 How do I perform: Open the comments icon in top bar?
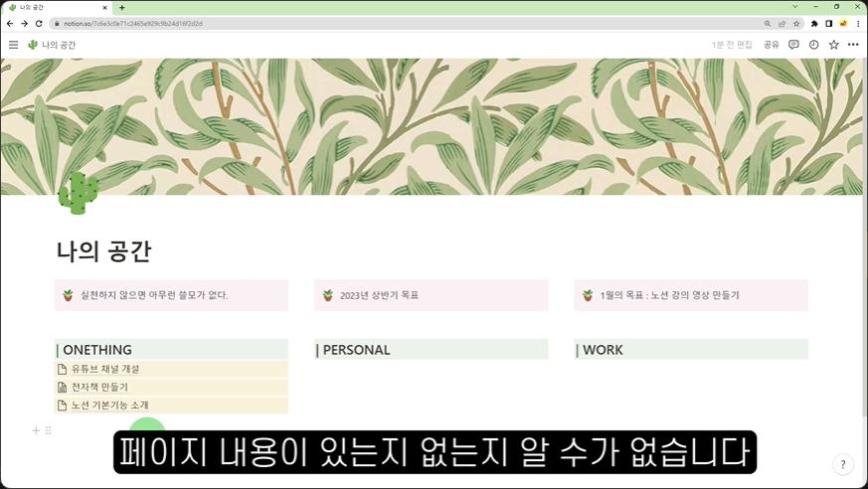(x=793, y=45)
